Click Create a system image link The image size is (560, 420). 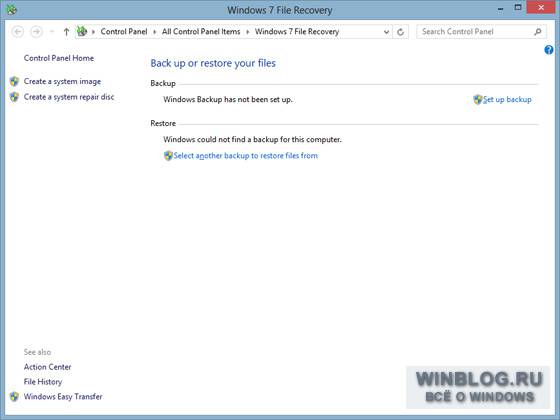click(x=62, y=81)
